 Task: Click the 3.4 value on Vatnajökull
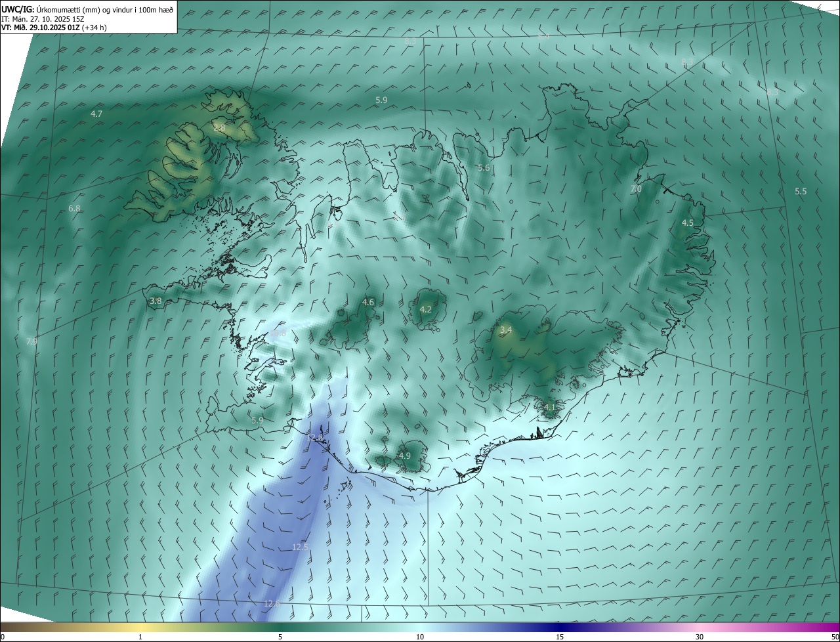(506, 330)
